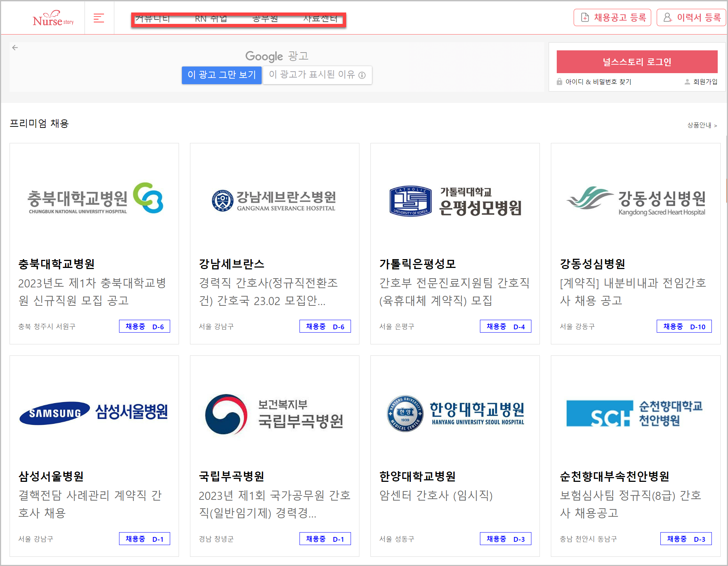728x566 pixels.
Task: Click the back arrow in ad banner
Action: click(15, 48)
